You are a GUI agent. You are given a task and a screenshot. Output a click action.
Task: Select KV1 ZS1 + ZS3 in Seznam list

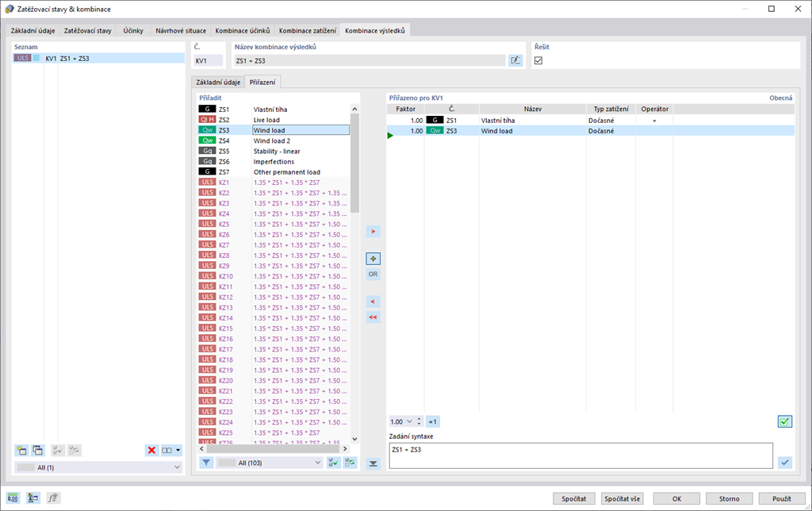pyautogui.click(x=98, y=58)
